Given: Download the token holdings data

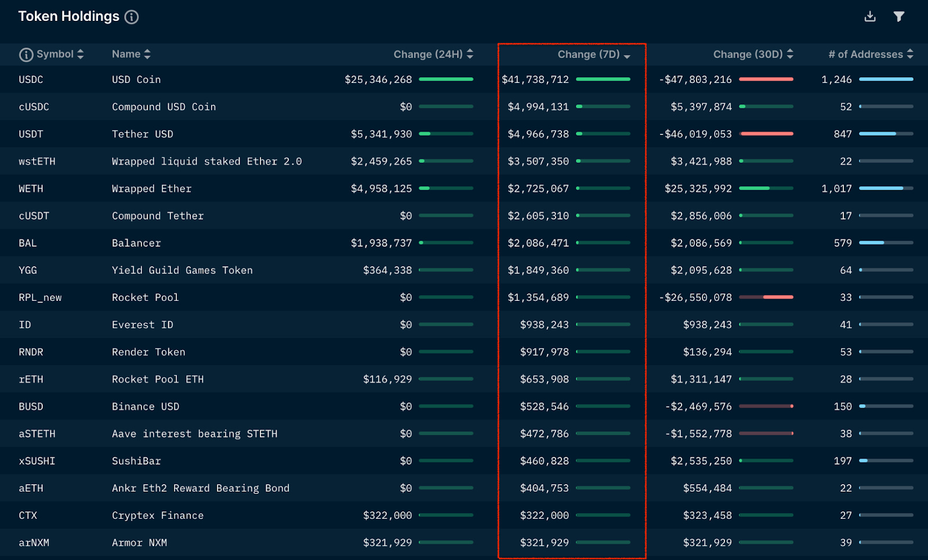Looking at the screenshot, I should tap(870, 16).
